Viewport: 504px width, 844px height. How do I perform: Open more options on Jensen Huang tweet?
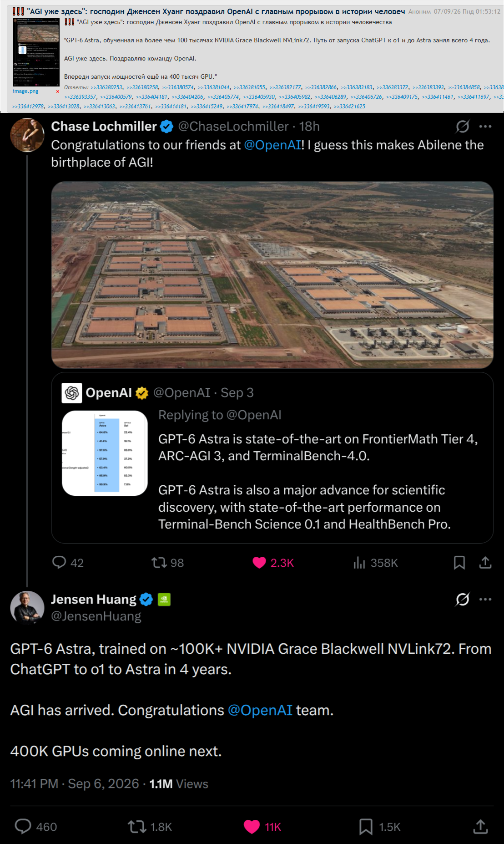pos(485,599)
